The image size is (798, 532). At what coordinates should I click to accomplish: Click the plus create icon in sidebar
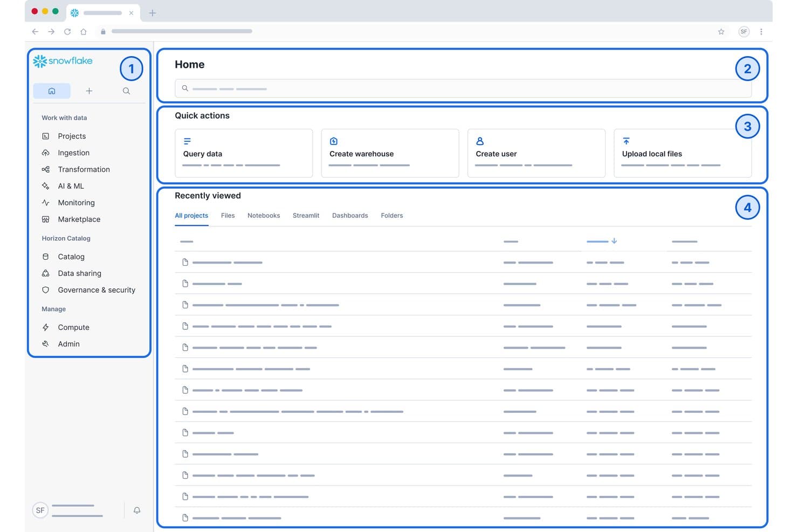click(89, 91)
